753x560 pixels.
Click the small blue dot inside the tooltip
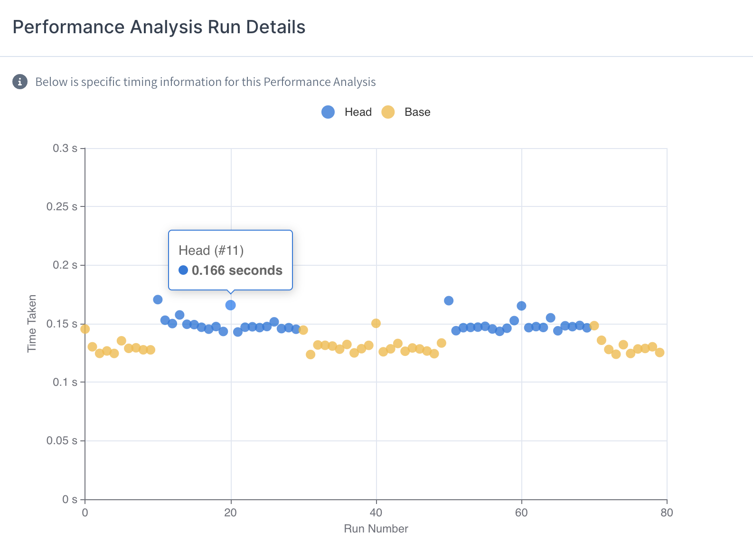pos(183,270)
